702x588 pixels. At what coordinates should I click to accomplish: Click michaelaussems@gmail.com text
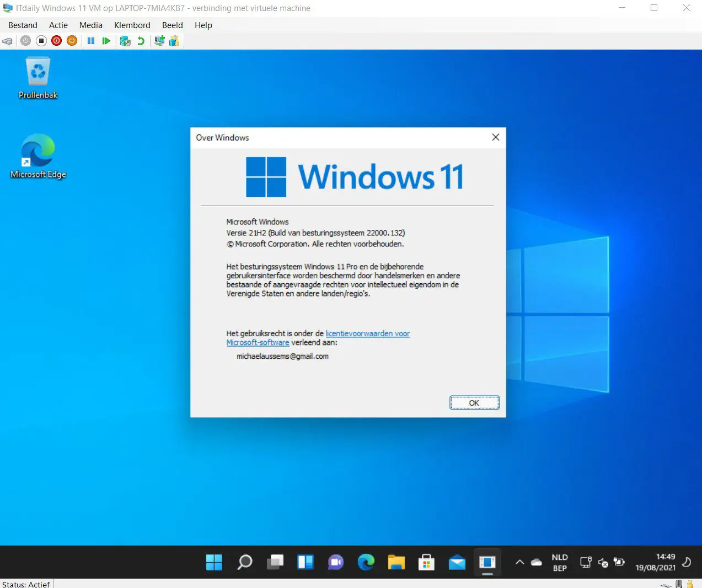[282, 357]
